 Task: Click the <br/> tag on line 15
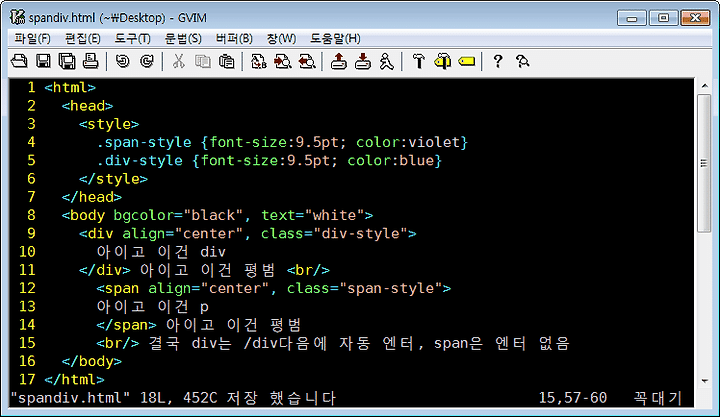118,343
